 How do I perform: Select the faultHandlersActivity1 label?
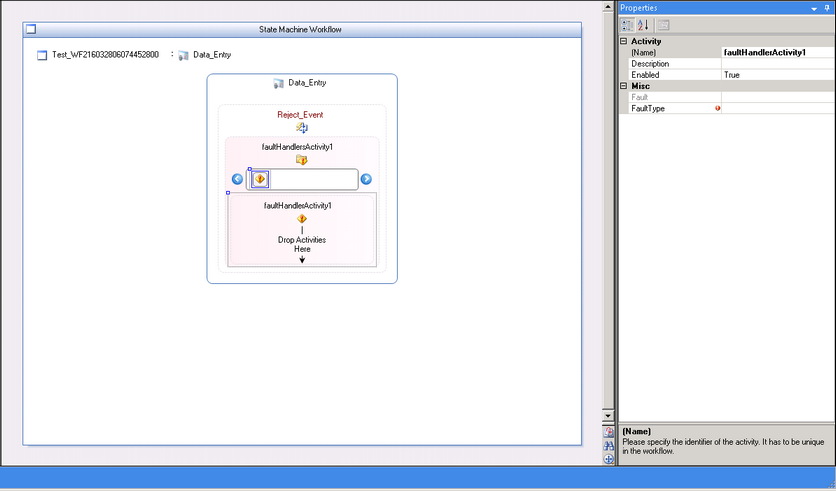coord(297,147)
